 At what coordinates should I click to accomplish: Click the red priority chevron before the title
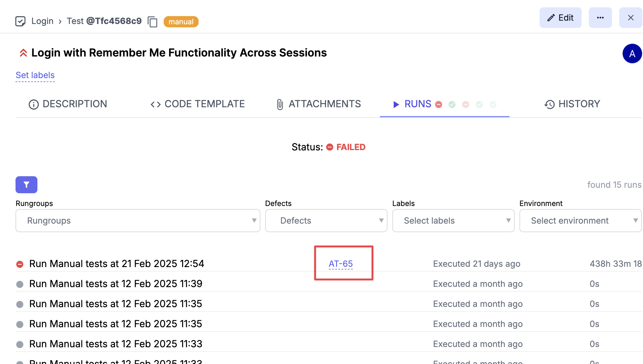pos(23,53)
